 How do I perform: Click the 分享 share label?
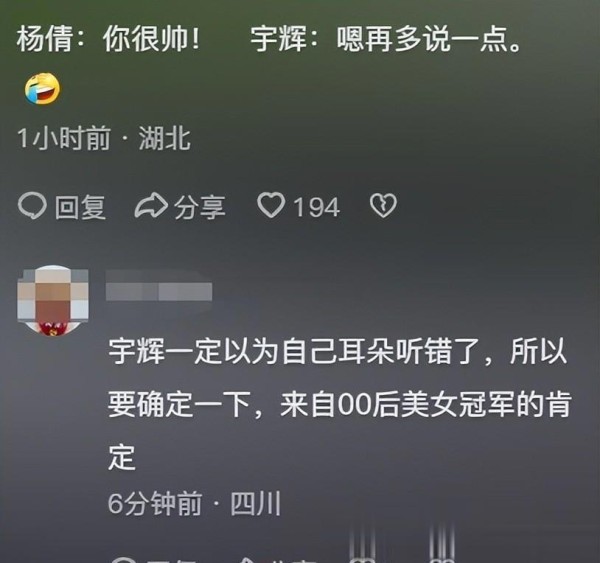[200, 207]
